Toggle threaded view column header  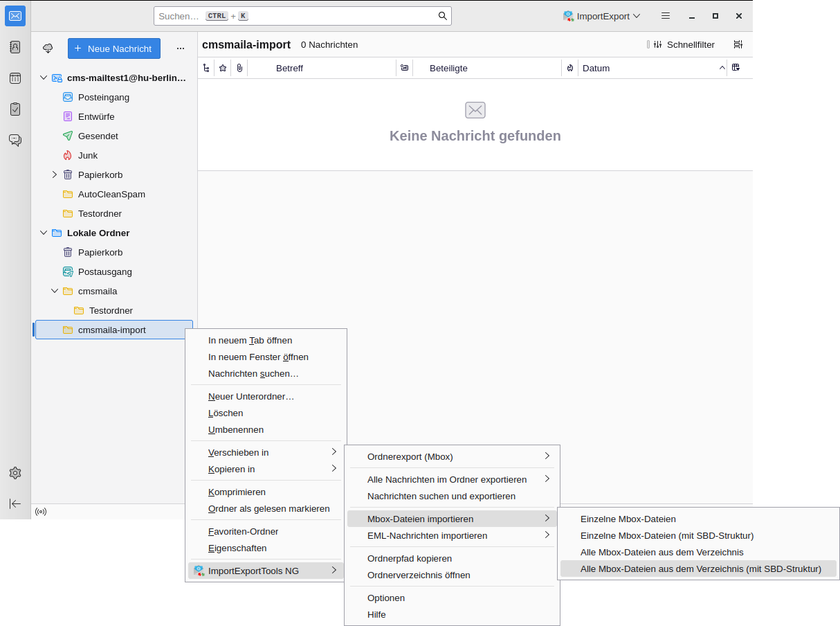[206, 68]
